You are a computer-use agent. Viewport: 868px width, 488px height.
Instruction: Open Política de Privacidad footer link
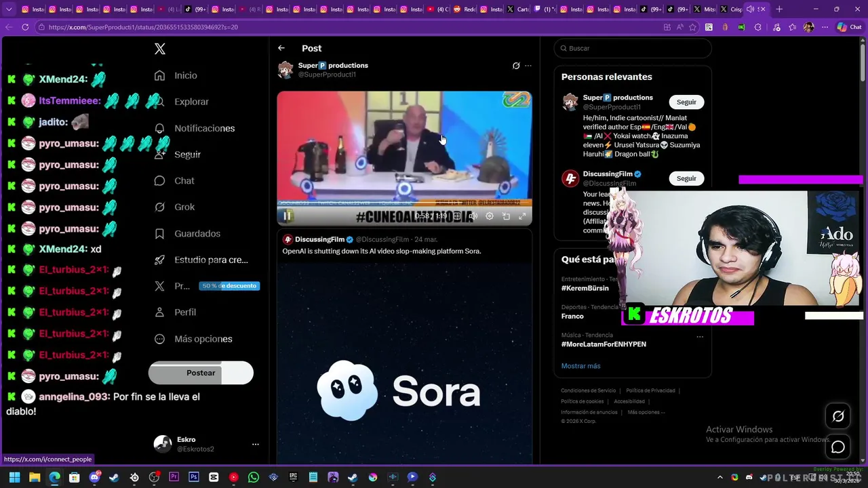[x=650, y=390]
